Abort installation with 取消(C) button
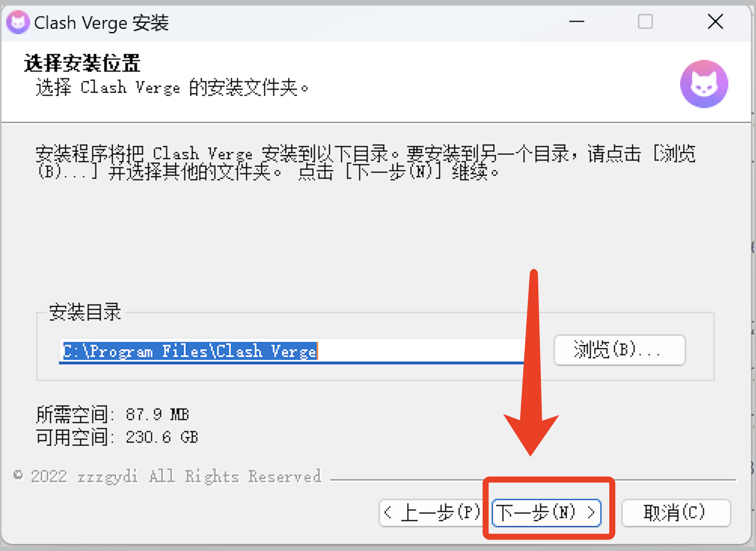Image resolution: width=756 pixels, height=551 pixels. tap(676, 513)
